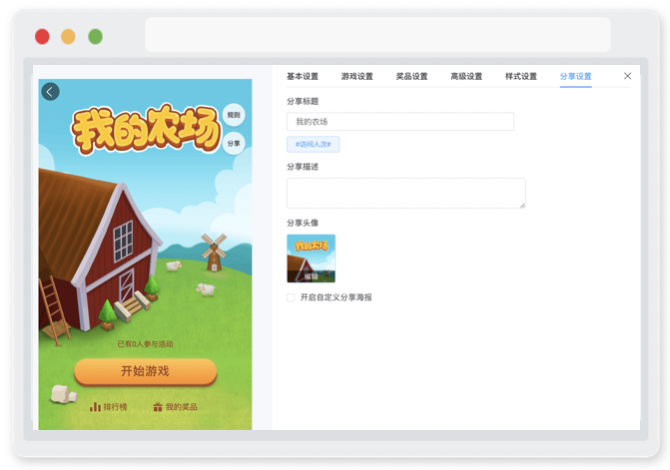Image resolution: width=670 pixels, height=470 pixels.
Task: Focus the 分享描述 text area
Action: tap(406, 193)
